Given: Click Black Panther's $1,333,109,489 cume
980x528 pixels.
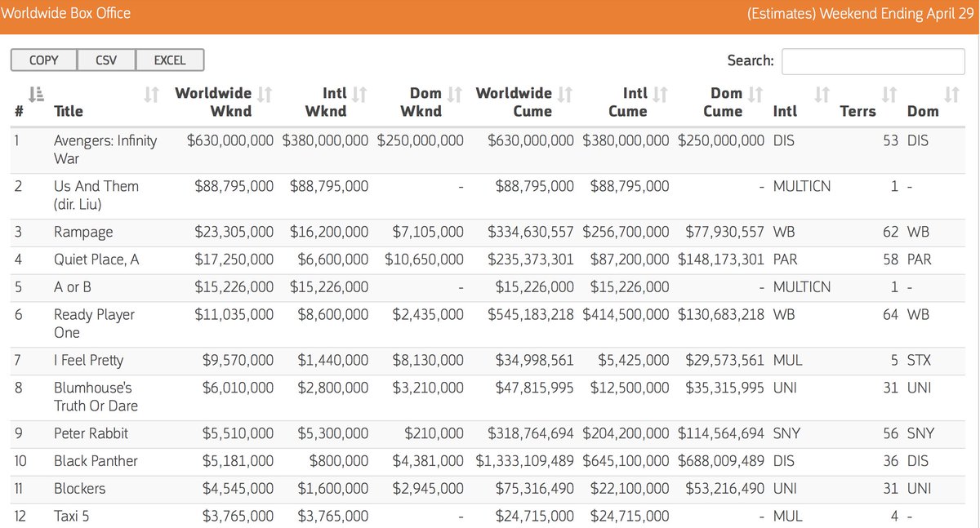Looking at the screenshot, I should (525, 461).
